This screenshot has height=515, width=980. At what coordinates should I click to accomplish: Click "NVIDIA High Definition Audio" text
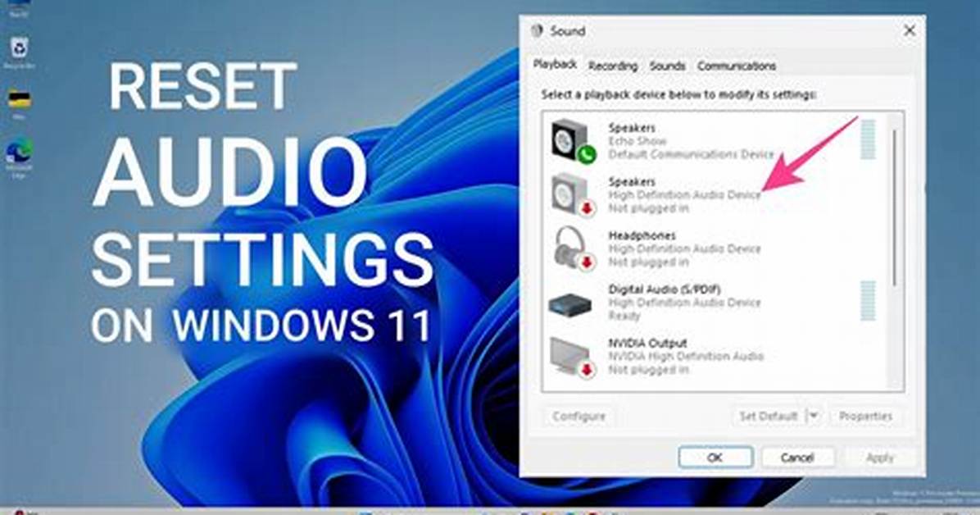coord(686,356)
